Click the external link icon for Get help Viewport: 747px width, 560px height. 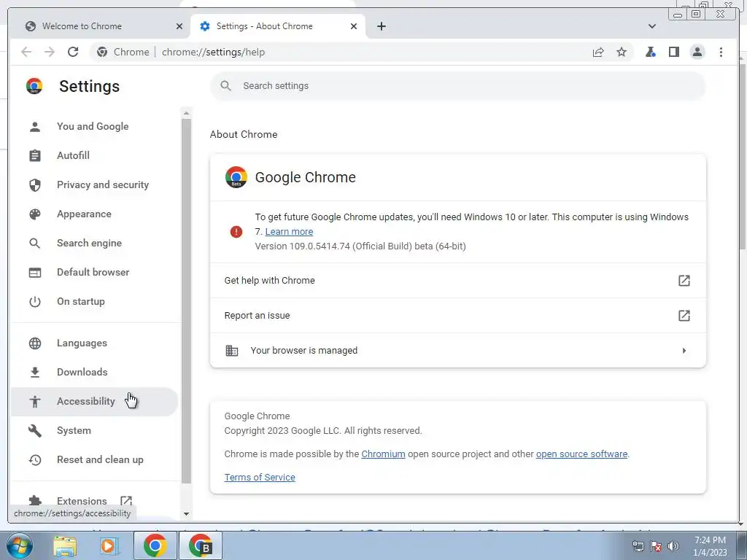(684, 281)
